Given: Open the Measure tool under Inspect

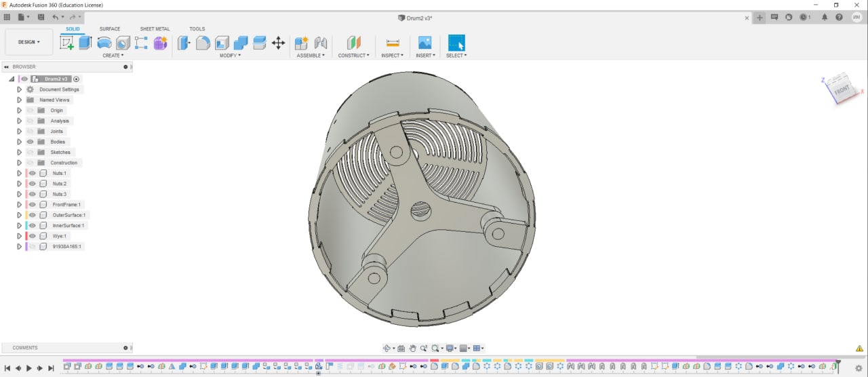Looking at the screenshot, I should point(392,43).
